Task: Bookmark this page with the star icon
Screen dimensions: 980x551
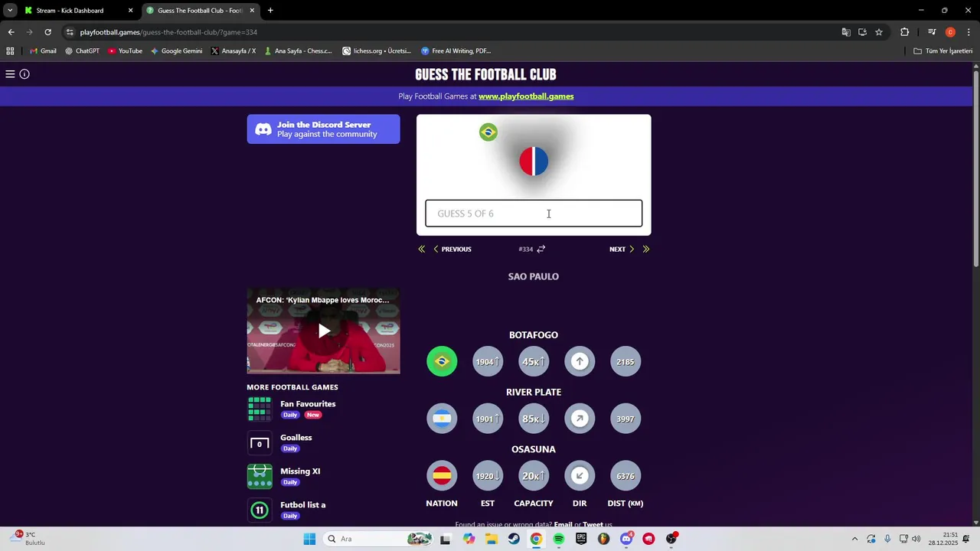Action: coord(879,32)
